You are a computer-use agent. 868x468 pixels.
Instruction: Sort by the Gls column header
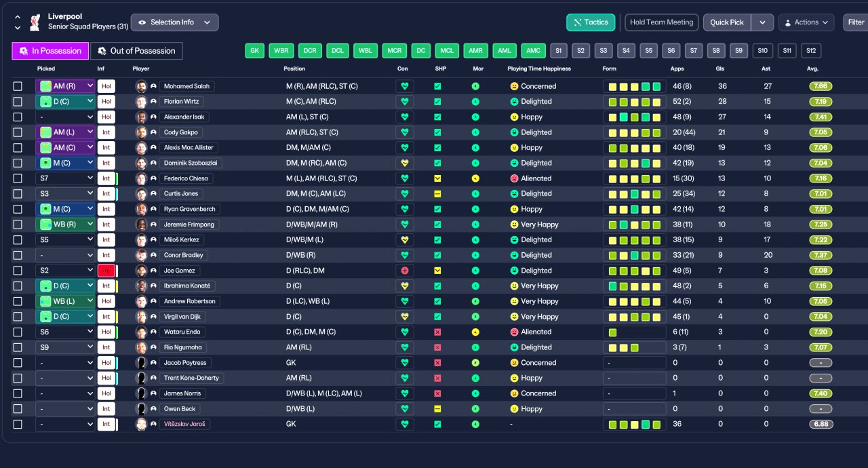(x=720, y=69)
